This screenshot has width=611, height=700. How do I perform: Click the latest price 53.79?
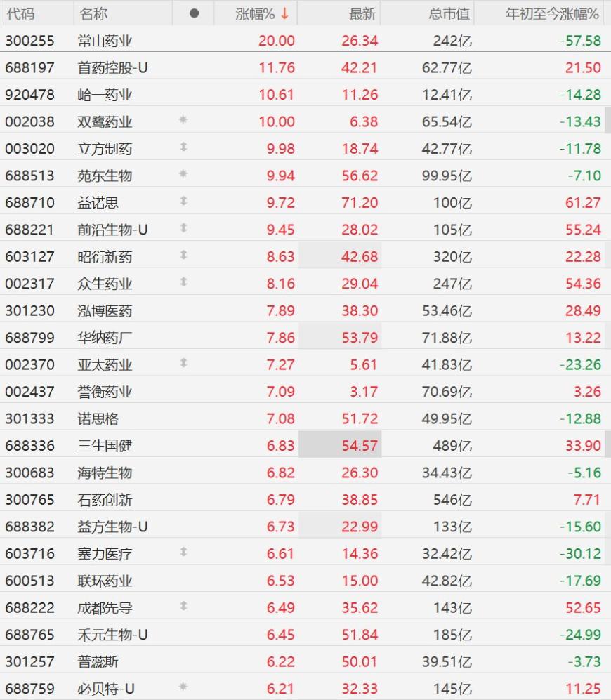pos(360,338)
